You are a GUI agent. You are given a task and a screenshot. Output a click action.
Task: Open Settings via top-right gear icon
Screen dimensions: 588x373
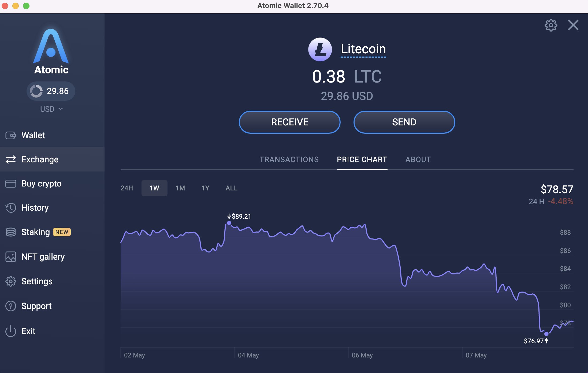(x=551, y=25)
